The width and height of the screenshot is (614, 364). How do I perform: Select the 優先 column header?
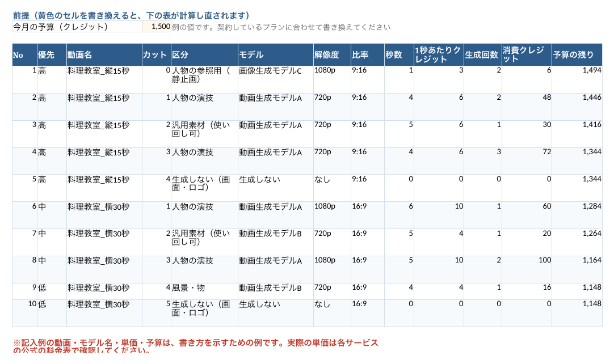pos(52,55)
